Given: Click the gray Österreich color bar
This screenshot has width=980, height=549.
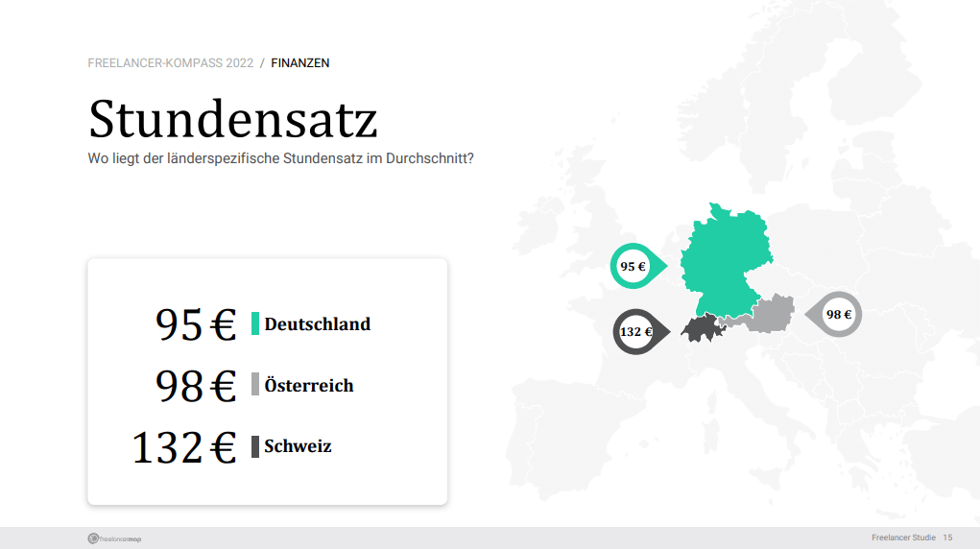Looking at the screenshot, I should pos(255,384).
